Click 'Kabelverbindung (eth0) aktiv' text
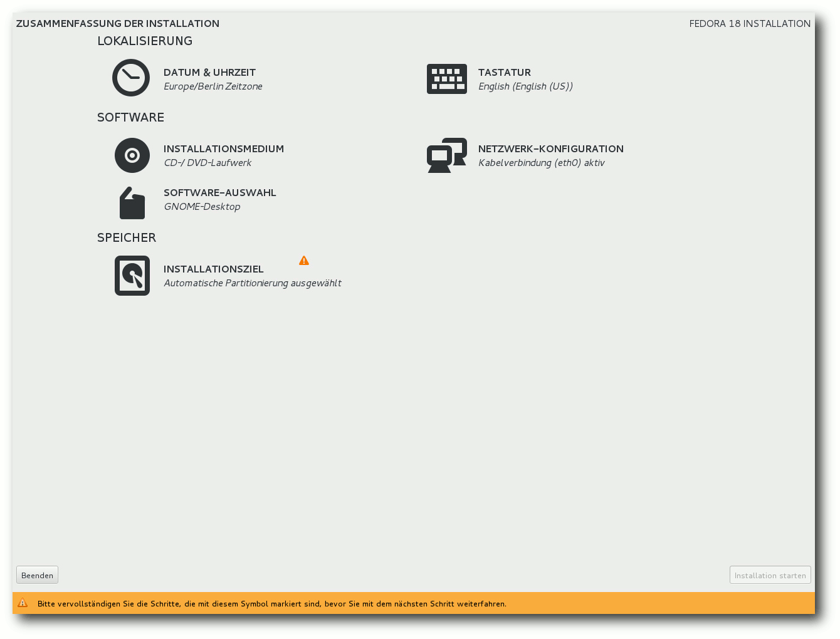The height and width of the screenshot is (639, 840). 542,163
